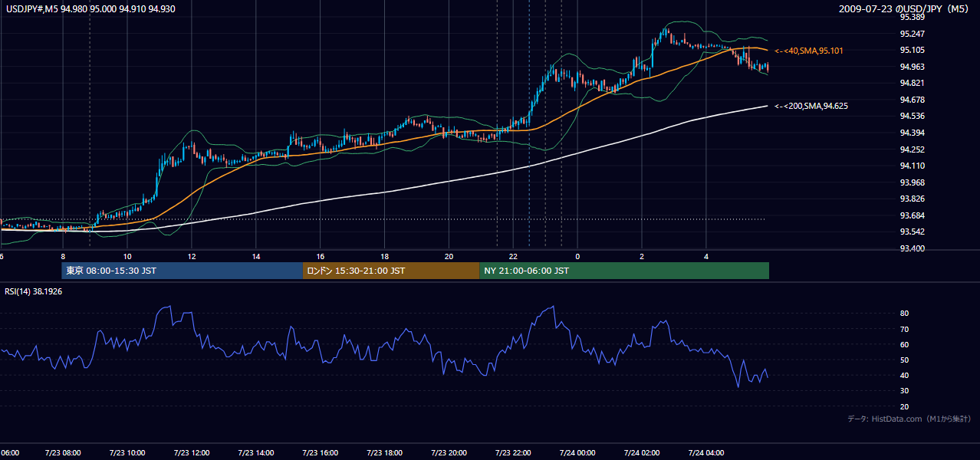Viewport: 980px width, 460px height.
Task: Click price axis value 94.821
Action: click(913, 83)
